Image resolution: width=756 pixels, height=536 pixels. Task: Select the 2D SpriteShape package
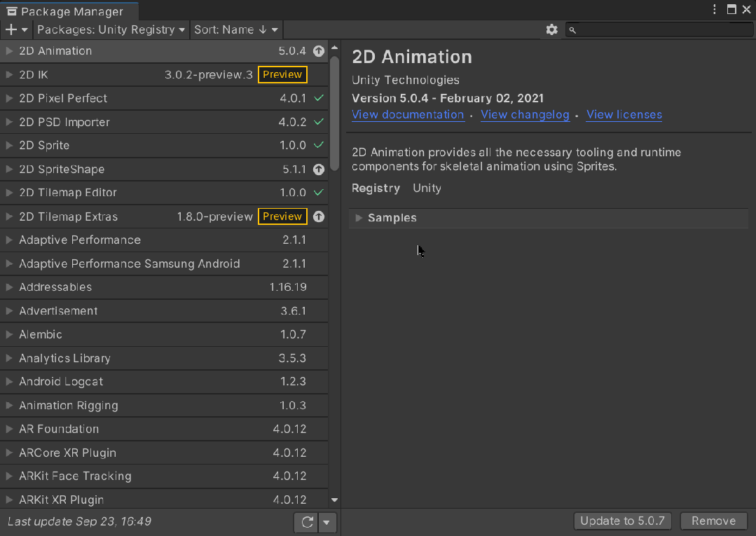(x=164, y=169)
